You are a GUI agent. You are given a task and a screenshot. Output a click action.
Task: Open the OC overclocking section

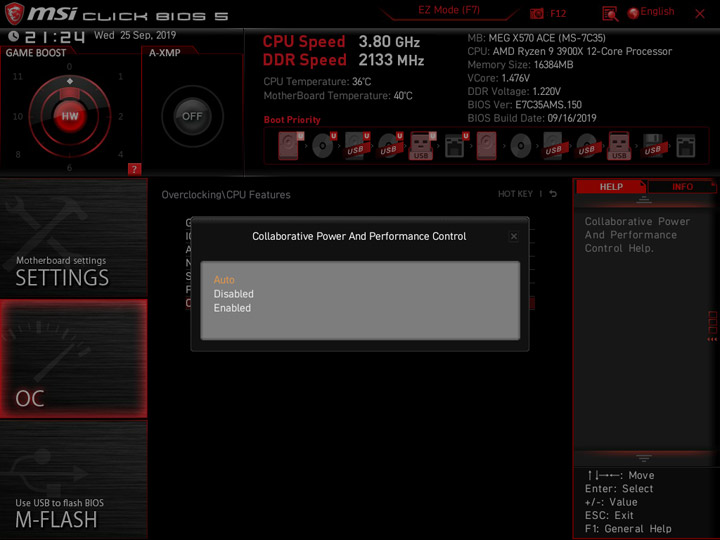[x=73, y=359]
